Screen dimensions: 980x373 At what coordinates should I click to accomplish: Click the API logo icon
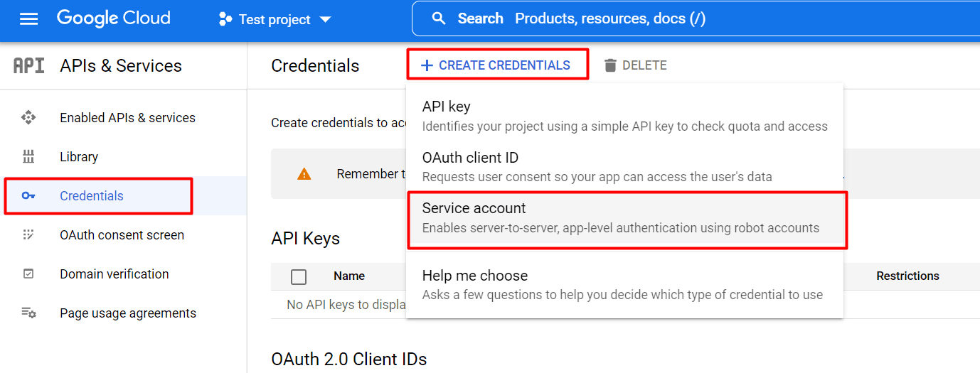[x=29, y=66]
